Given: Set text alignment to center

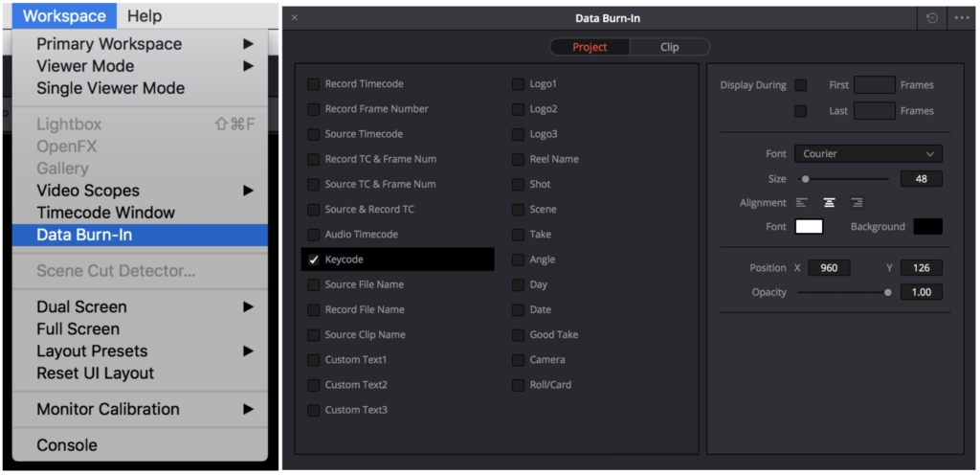Looking at the screenshot, I should pos(829,202).
